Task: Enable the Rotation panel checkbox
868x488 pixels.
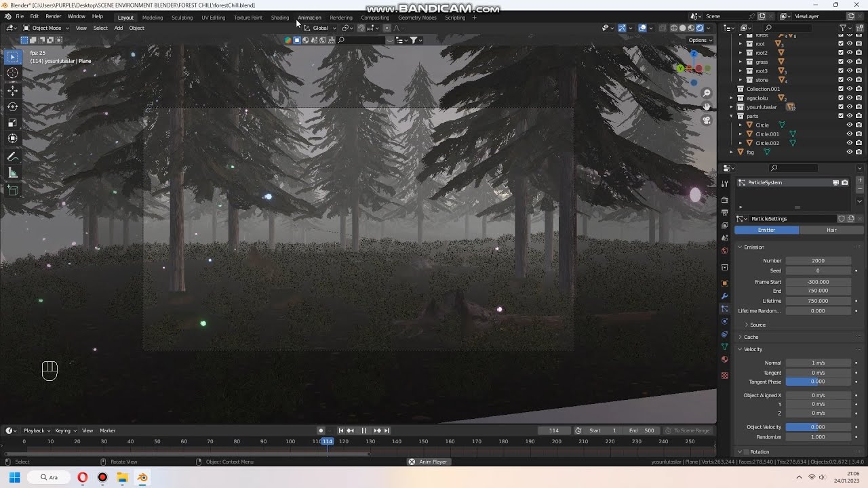Action: click(x=746, y=451)
